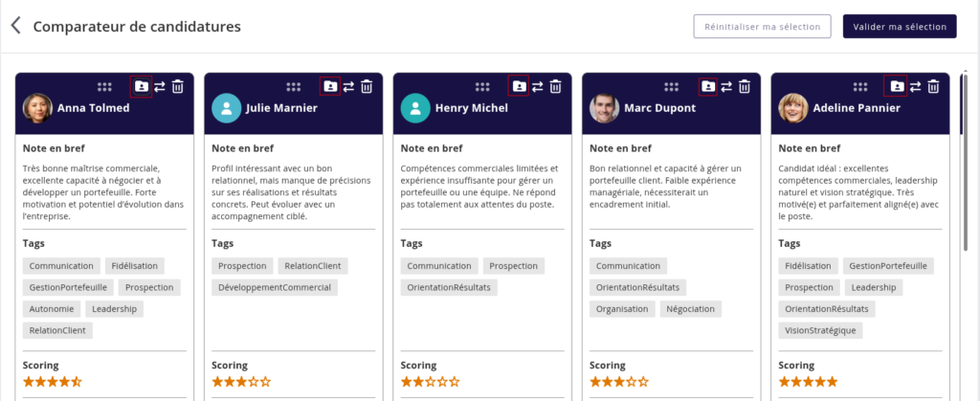
Task: Delete Adeline Pannier's card via the trash icon
Action: click(x=933, y=86)
